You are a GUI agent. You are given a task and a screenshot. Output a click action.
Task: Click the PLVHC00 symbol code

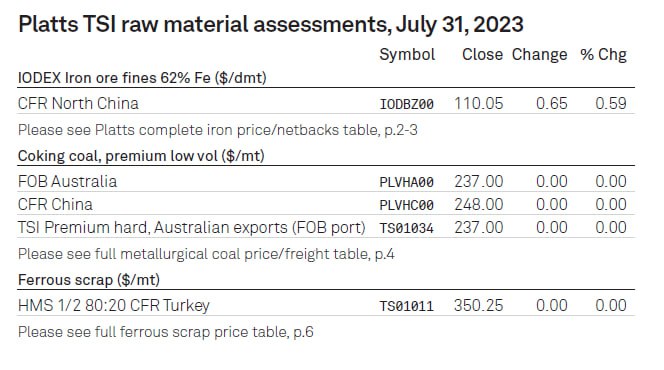(x=407, y=205)
